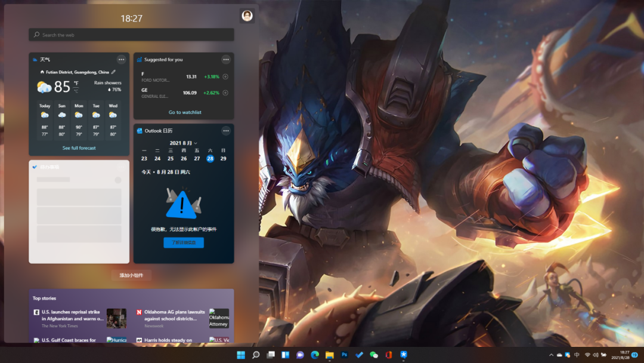Open OneDrive cloud icon in system tray
Viewport: 644px width, 363px height.
click(x=559, y=355)
